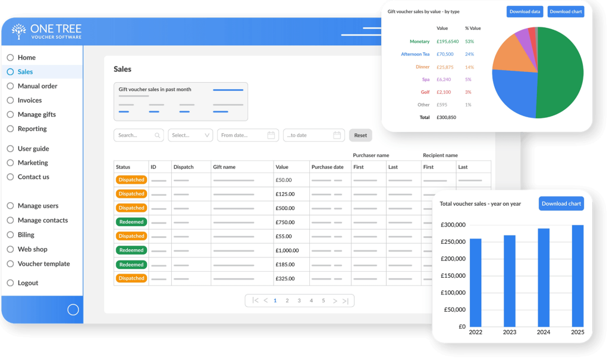Click the circle icon in sidebar footer
609x364 pixels.
coord(73,310)
